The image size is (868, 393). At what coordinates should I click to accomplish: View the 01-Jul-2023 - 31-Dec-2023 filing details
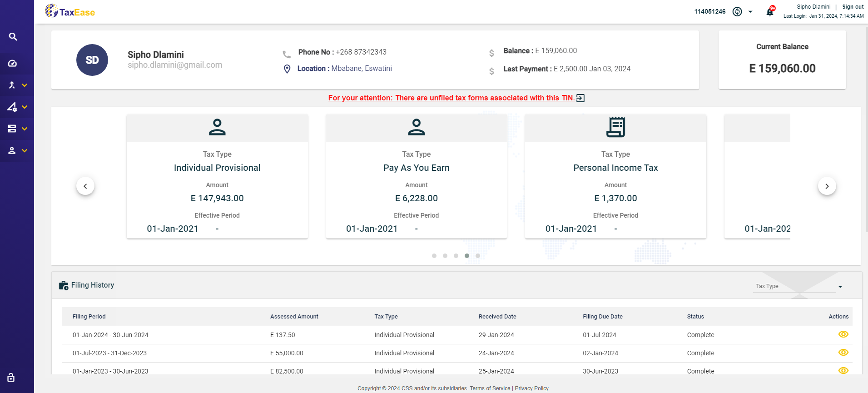coord(843,353)
